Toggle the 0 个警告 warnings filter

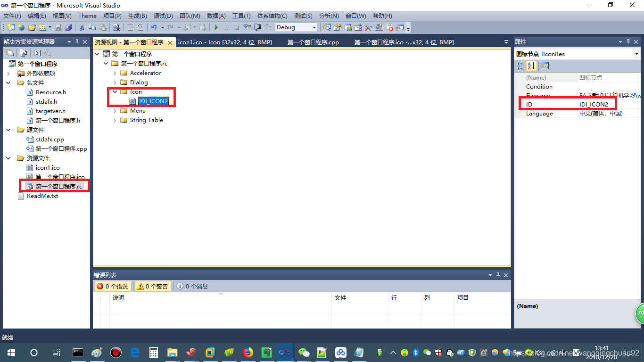point(153,286)
